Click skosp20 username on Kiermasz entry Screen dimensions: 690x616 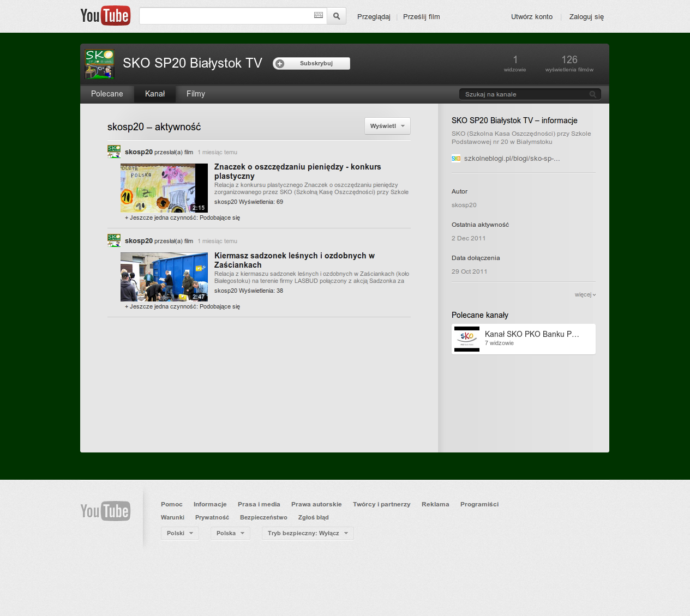tap(139, 241)
